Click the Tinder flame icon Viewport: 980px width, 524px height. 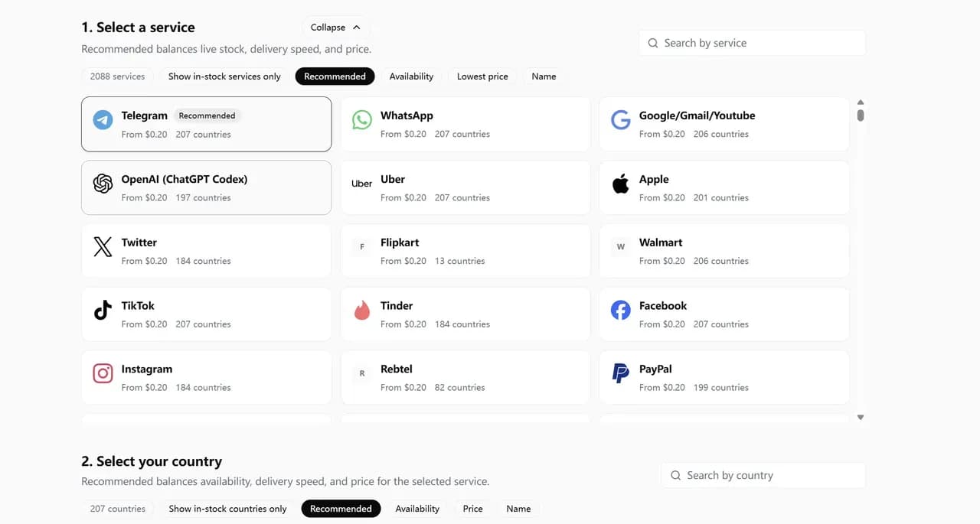point(362,310)
